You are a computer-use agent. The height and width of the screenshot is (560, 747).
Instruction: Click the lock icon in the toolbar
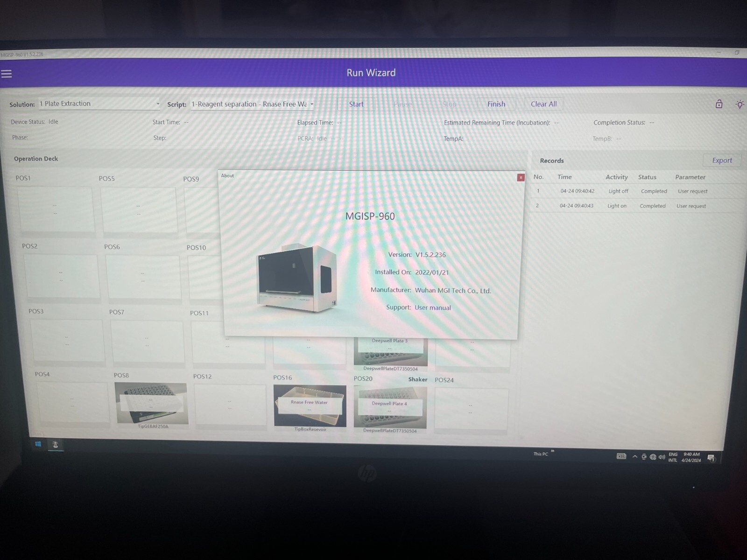pyautogui.click(x=719, y=104)
